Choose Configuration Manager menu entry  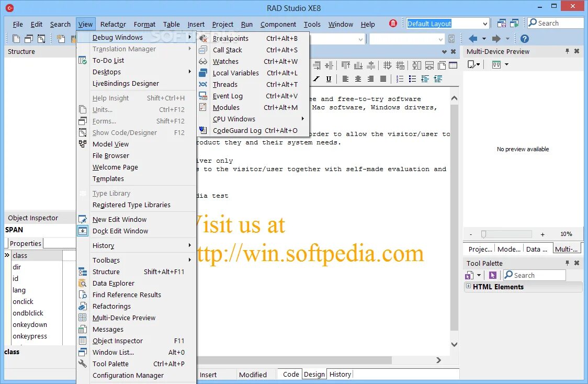pyautogui.click(x=136, y=376)
